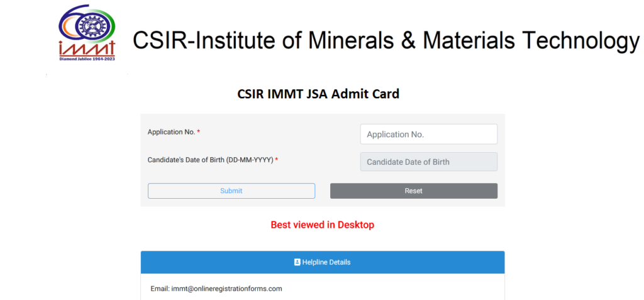Click the Helpline Details header bar

click(x=323, y=262)
